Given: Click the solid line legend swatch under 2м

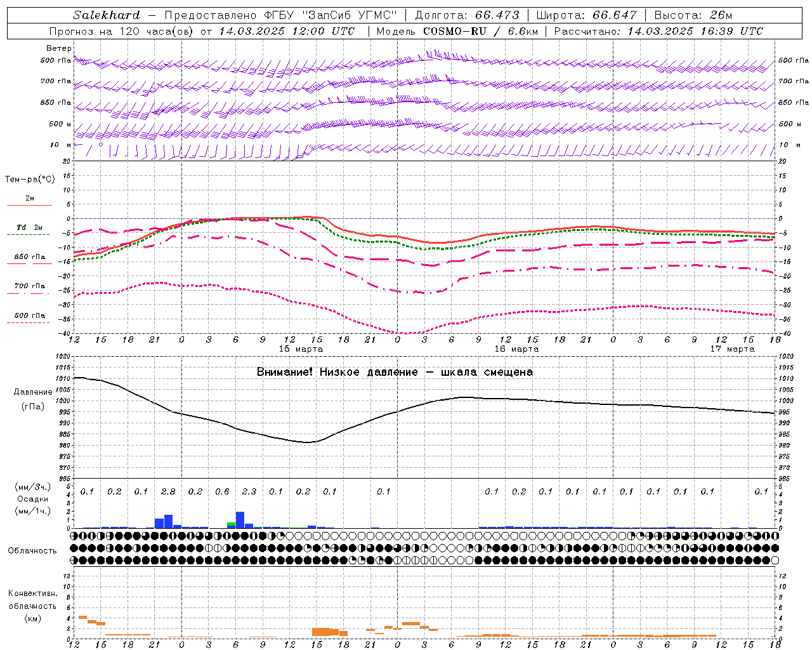Looking at the screenshot, I should [29, 206].
